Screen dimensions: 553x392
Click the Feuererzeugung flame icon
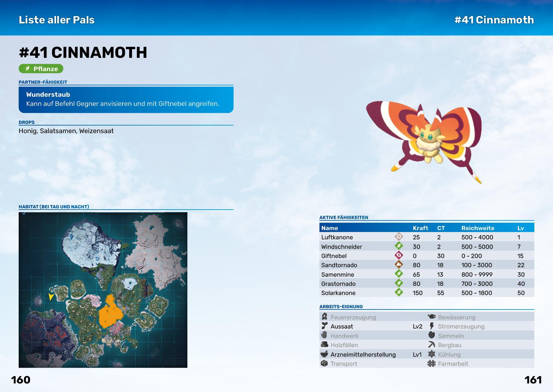click(x=324, y=316)
